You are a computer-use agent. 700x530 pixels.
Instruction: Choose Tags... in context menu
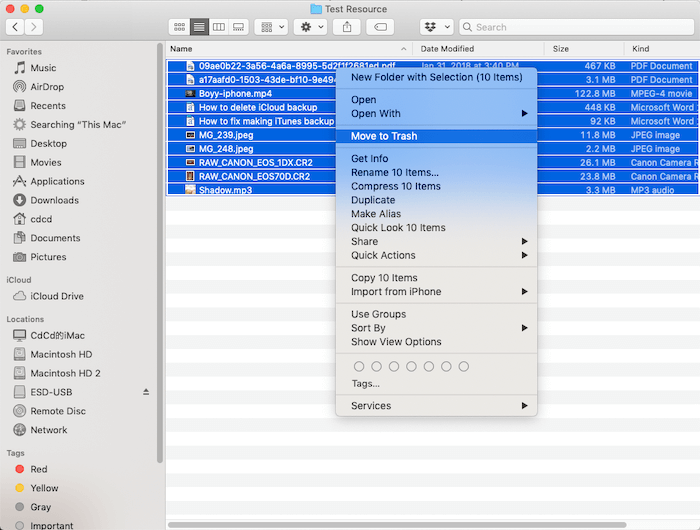(436, 384)
